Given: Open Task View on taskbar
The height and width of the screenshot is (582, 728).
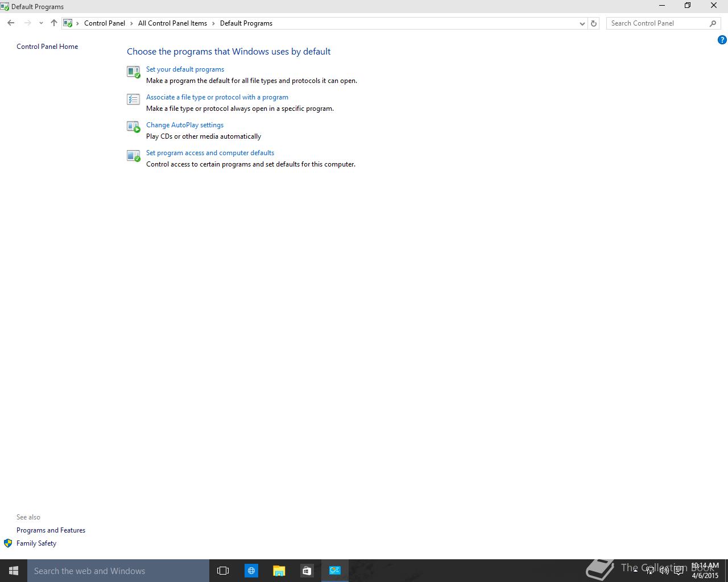Looking at the screenshot, I should tap(223, 571).
